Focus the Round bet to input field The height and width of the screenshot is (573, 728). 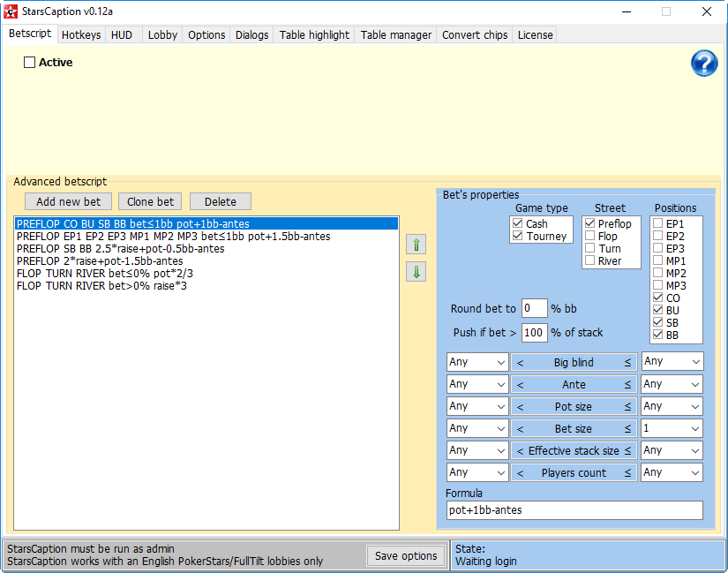(535, 308)
